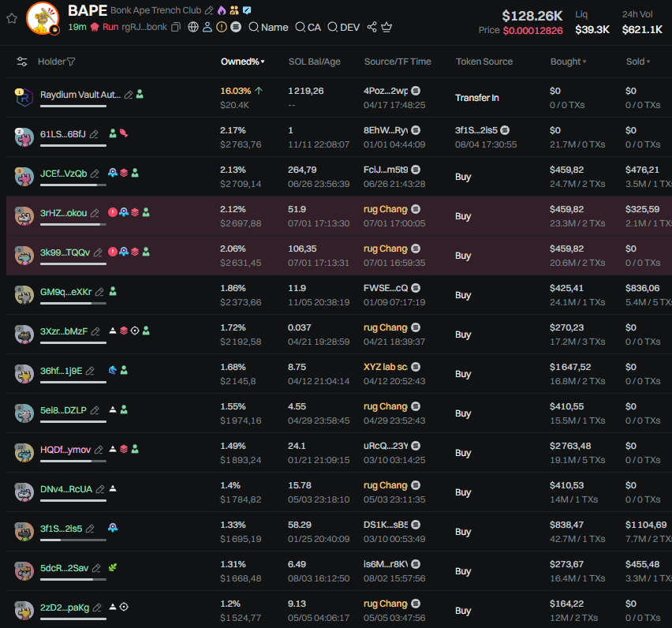The width and height of the screenshot is (672, 628).
Task: Click the target icon beside 3Xzr...bMzF
Action: click(135, 331)
